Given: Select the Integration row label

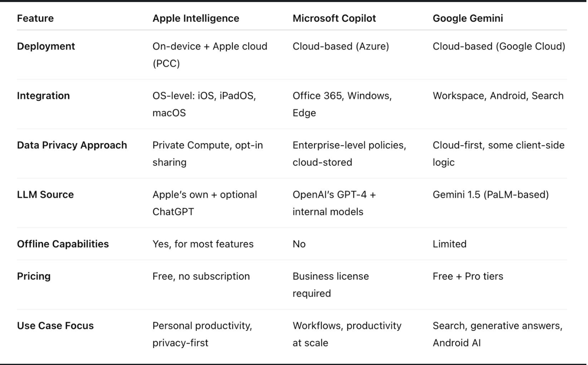Looking at the screenshot, I should point(43,96).
